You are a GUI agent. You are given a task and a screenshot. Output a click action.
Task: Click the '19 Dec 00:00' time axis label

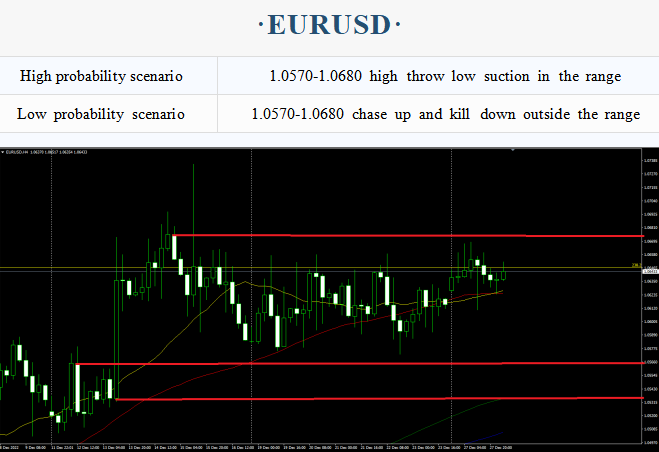pyautogui.click(x=269, y=448)
